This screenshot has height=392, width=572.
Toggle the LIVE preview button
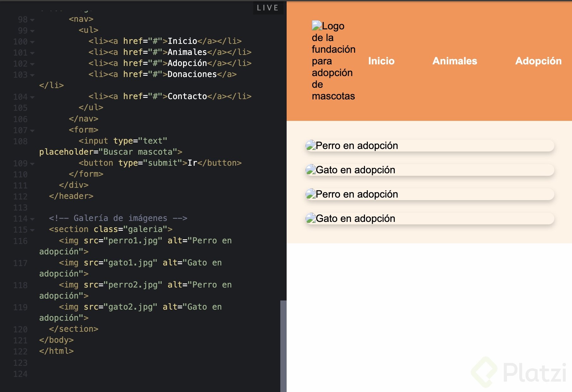pyautogui.click(x=268, y=8)
